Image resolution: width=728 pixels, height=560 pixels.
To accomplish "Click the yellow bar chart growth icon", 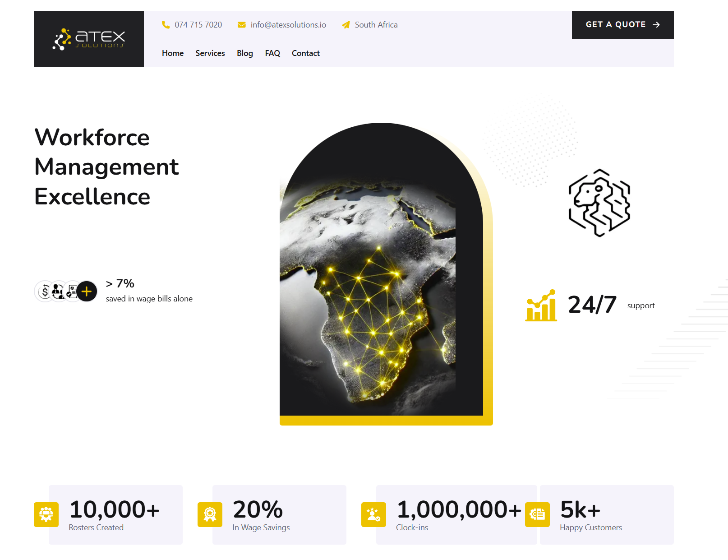I will click(541, 305).
